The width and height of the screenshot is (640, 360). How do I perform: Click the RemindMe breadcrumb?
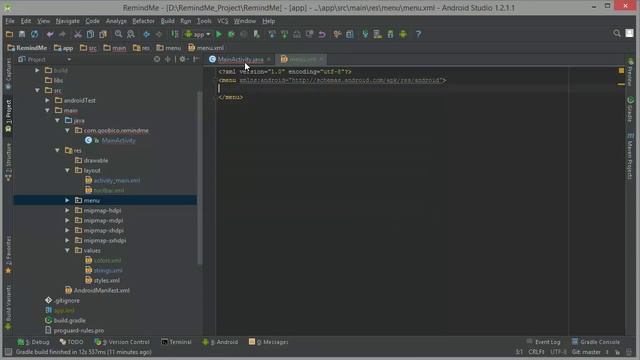click(27, 48)
